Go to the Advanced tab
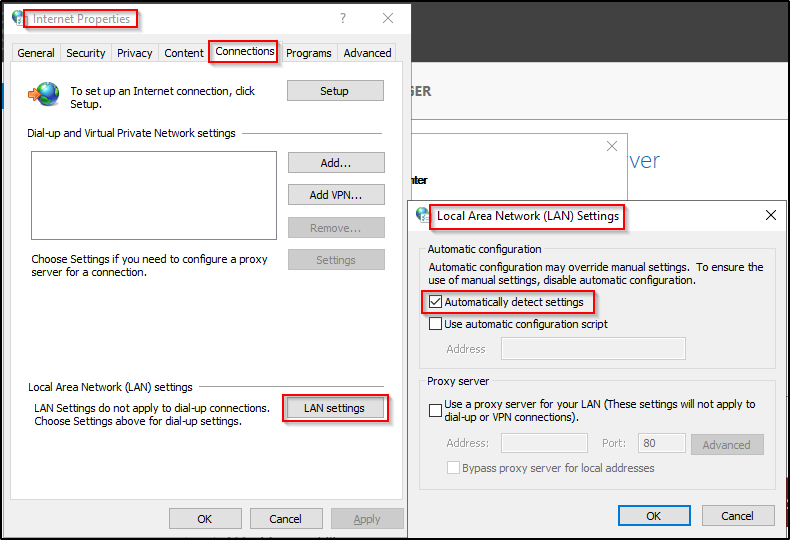The image size is (790, 540). (367, 53)
